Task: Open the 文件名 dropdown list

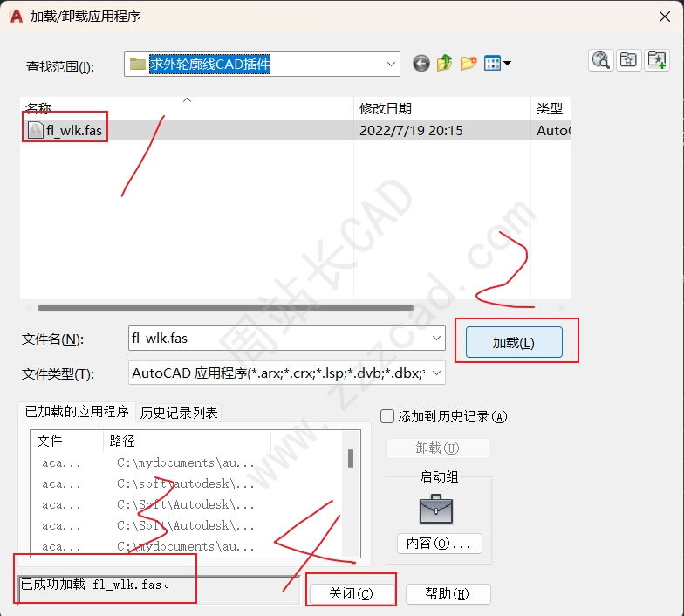Action: 436,339
